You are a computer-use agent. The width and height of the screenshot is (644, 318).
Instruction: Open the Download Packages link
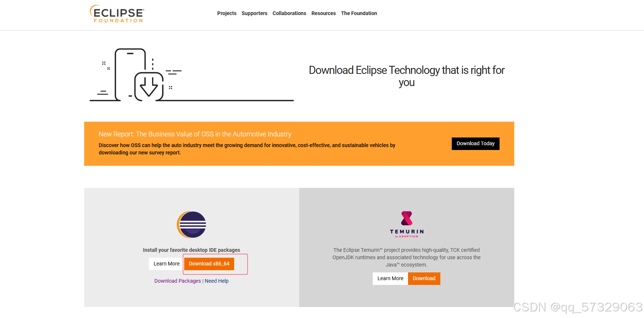(178, 281)
